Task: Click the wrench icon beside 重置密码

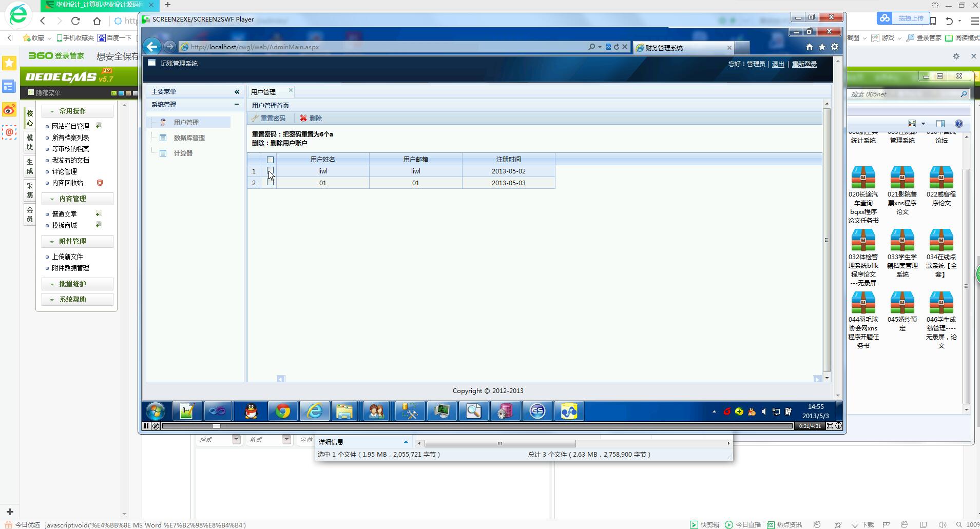Action: click(255, 118)
